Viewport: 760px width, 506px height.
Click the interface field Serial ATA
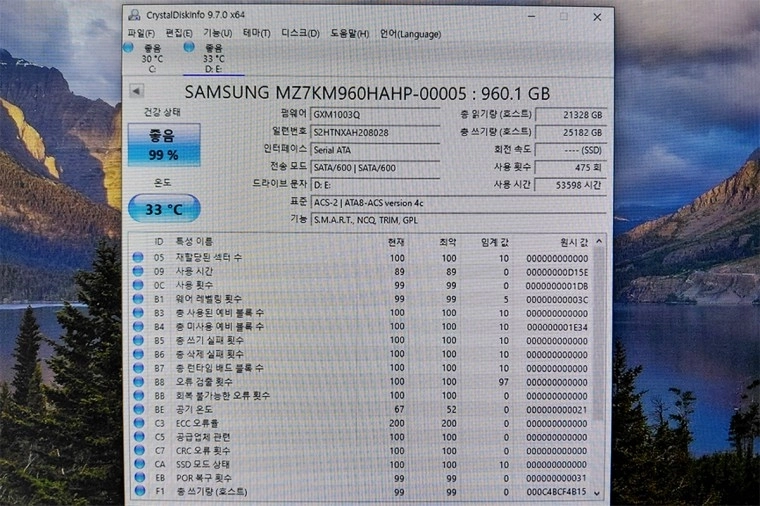(x=375, y=150)
